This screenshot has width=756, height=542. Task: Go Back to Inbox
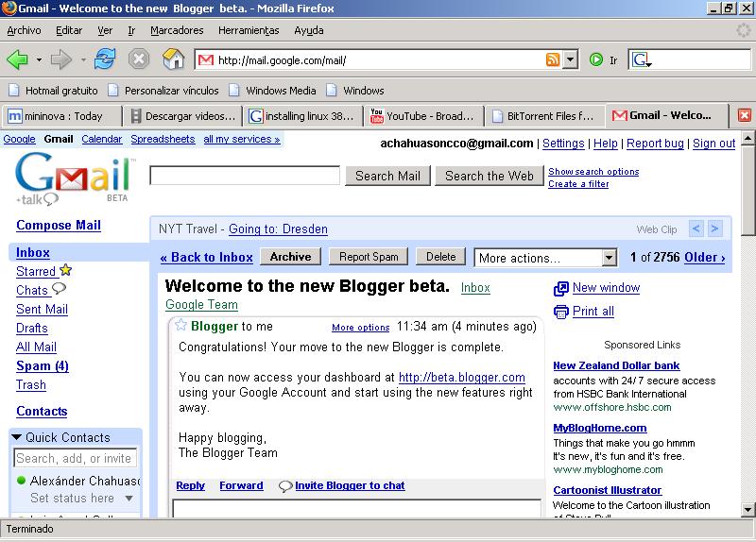206,257
